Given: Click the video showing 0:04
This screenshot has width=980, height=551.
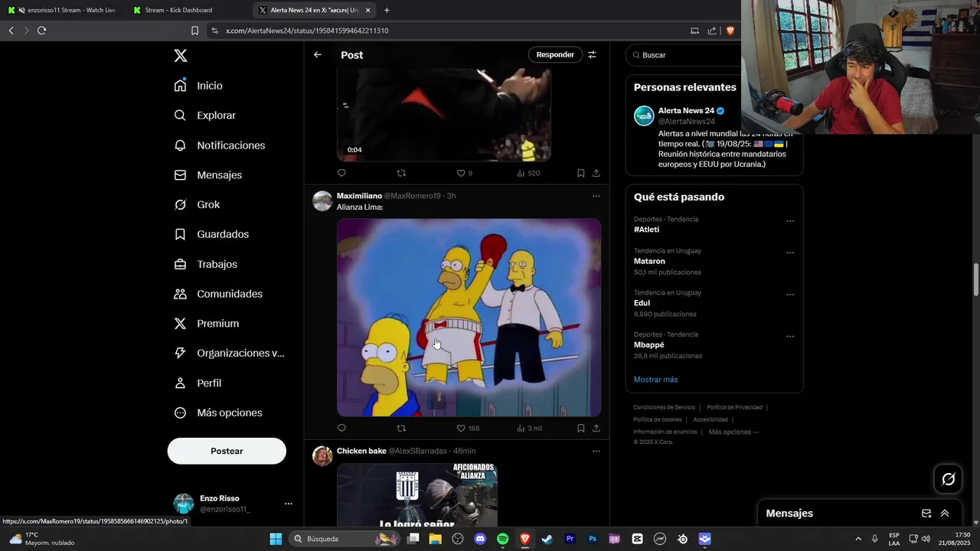Looking at the screenshot, I should [x=444, y=115].
